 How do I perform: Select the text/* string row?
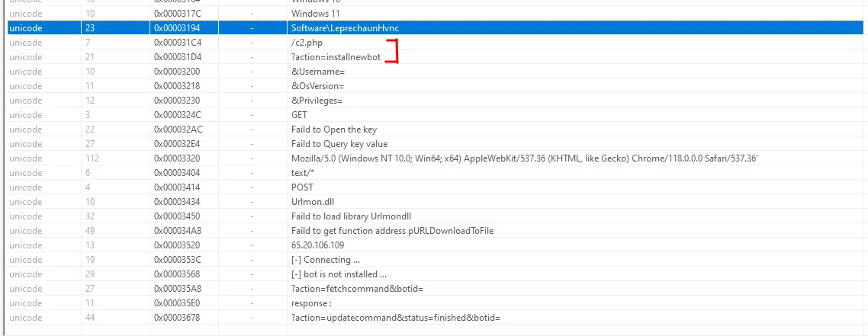(x=303, y=173)
